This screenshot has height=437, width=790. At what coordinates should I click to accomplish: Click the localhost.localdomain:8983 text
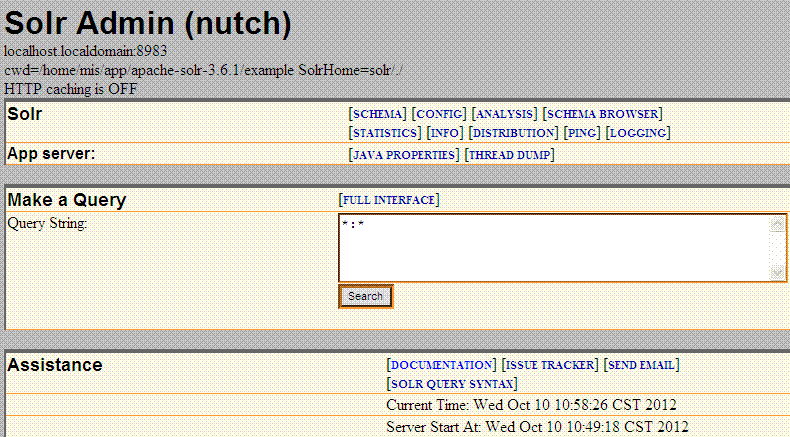click(x=86, y=51)
